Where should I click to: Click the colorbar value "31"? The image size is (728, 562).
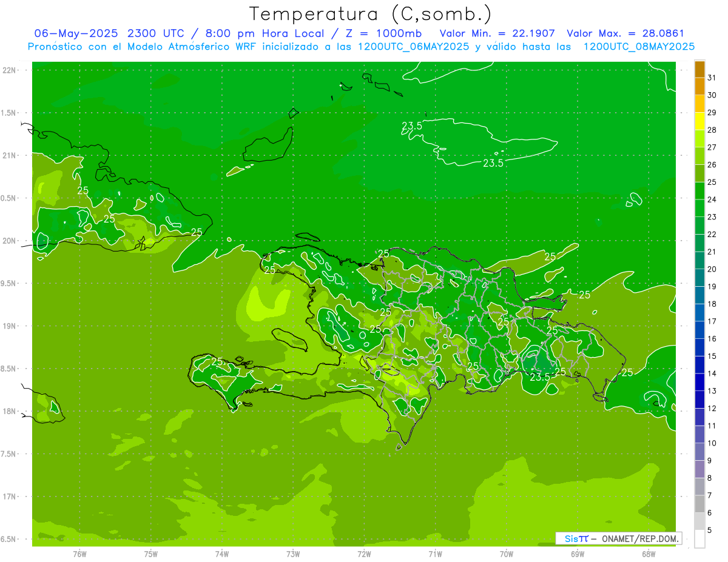click(712, 78)
